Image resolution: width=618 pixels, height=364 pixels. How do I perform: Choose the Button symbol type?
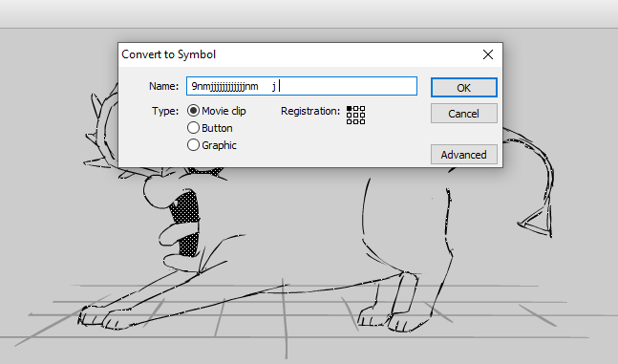pyautogui.click(x=193, y=128)
